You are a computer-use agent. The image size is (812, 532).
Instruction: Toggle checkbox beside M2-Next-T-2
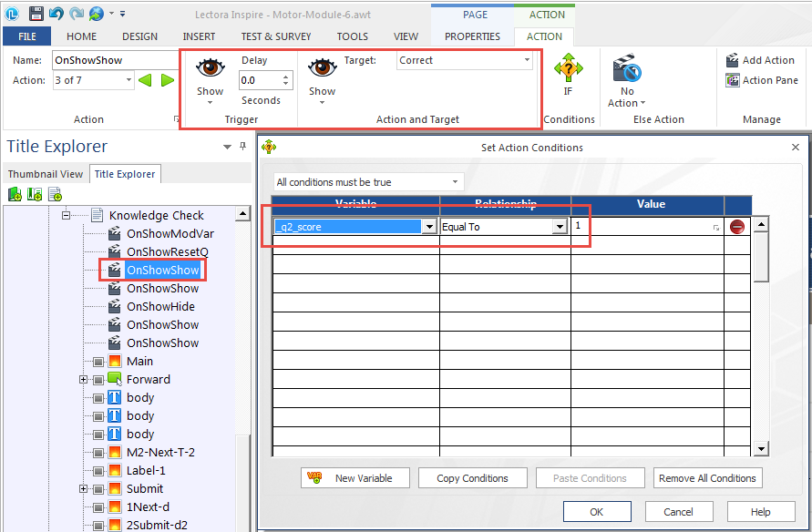click(x=98, y=453)
